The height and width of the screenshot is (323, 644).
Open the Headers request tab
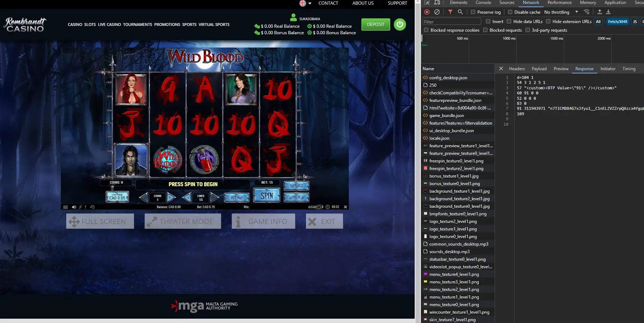pos(517,68)
